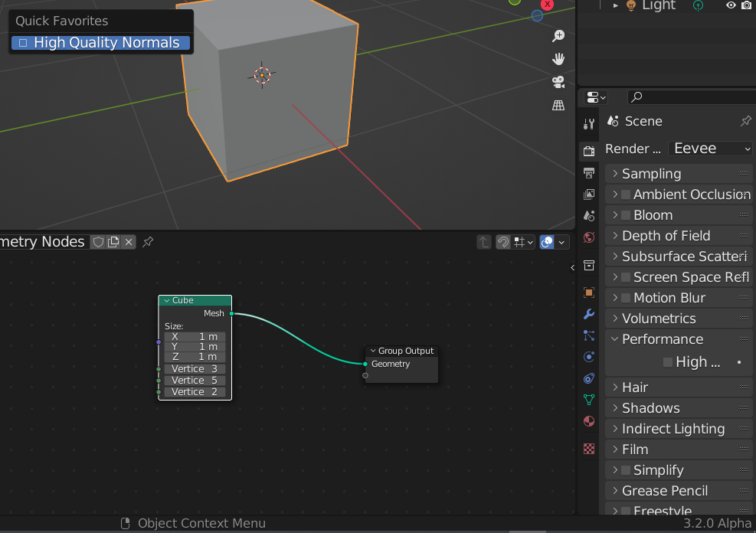The height and width of the screenshot is (533, 756).
Task: Enable High Quality Normals checkbox in Performance
Action: [x=668, y=362]
